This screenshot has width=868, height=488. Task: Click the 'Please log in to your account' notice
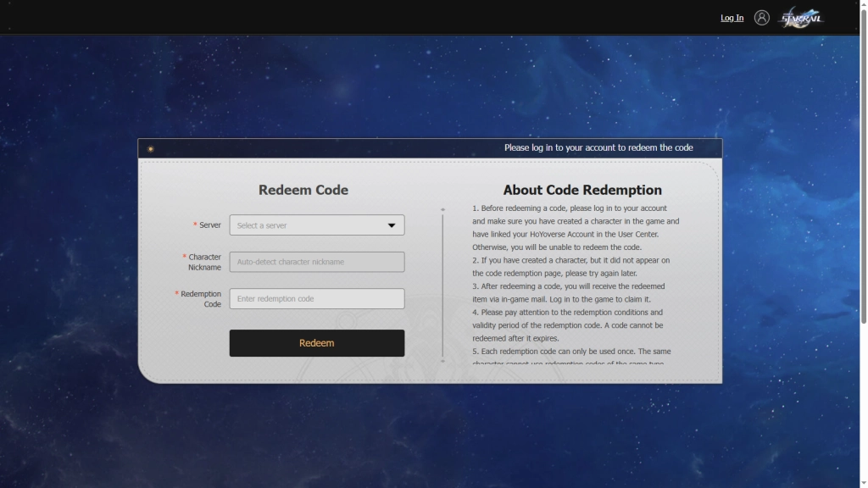(598, 147)
